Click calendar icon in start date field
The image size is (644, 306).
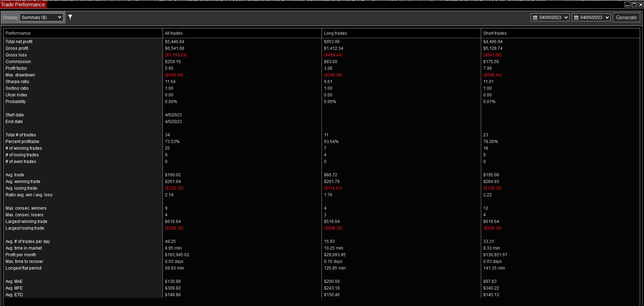point(535,18)
